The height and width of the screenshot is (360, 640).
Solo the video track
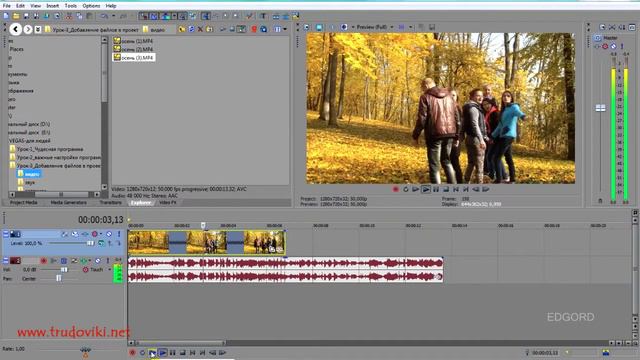click(119, 234)
